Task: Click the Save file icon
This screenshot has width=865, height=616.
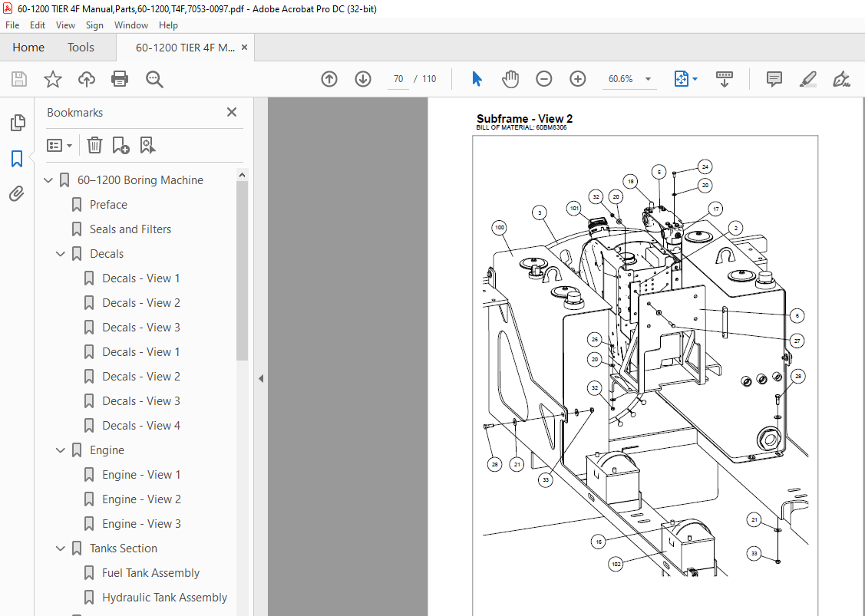Action: pyautogui.click(x=19, y=79)
